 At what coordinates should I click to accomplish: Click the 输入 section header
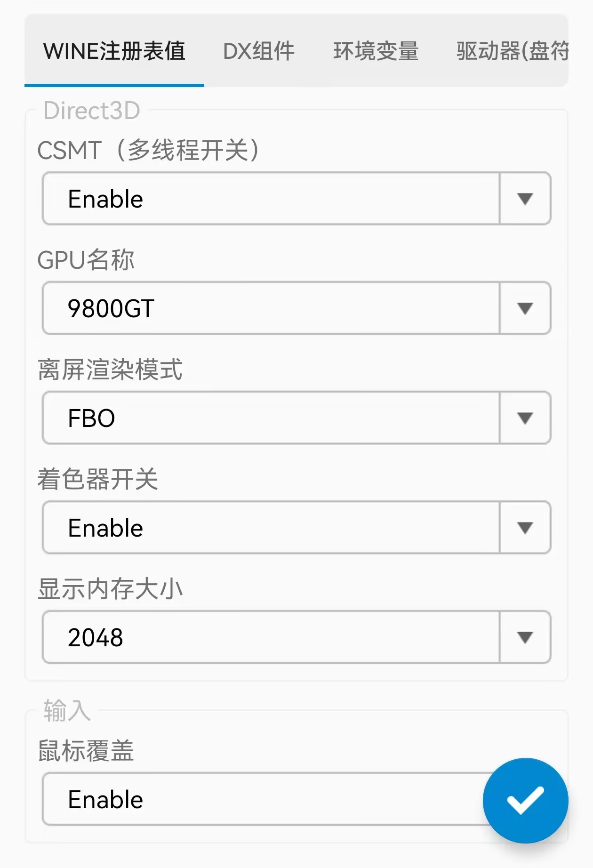(x=67, y=710)
